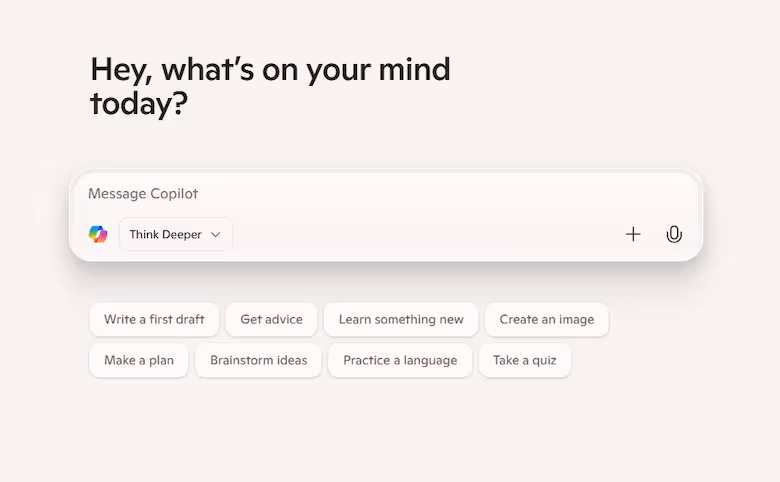Select the Practice a language suggestion

400,360
